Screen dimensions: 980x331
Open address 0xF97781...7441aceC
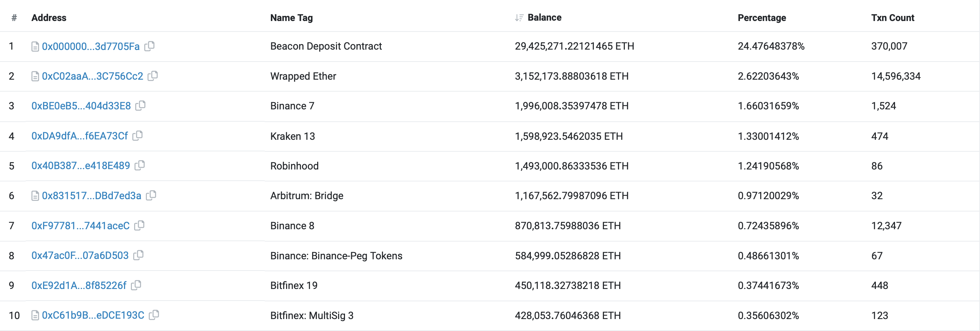(80, 226)
